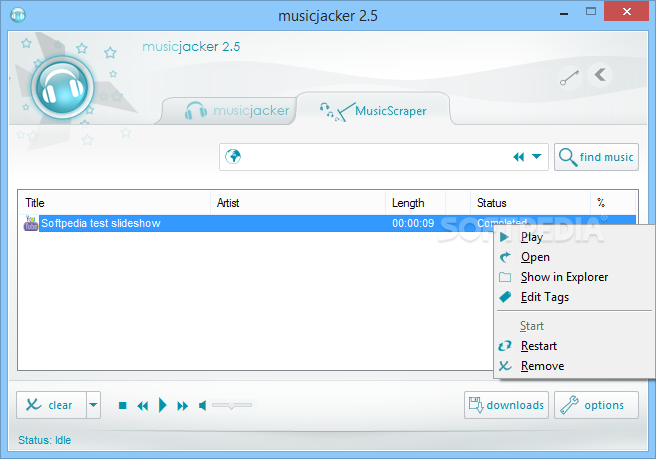Screen dimensions: 656x459
Task: Stop playback with the square stop button
Action: (x=123, y=405)
